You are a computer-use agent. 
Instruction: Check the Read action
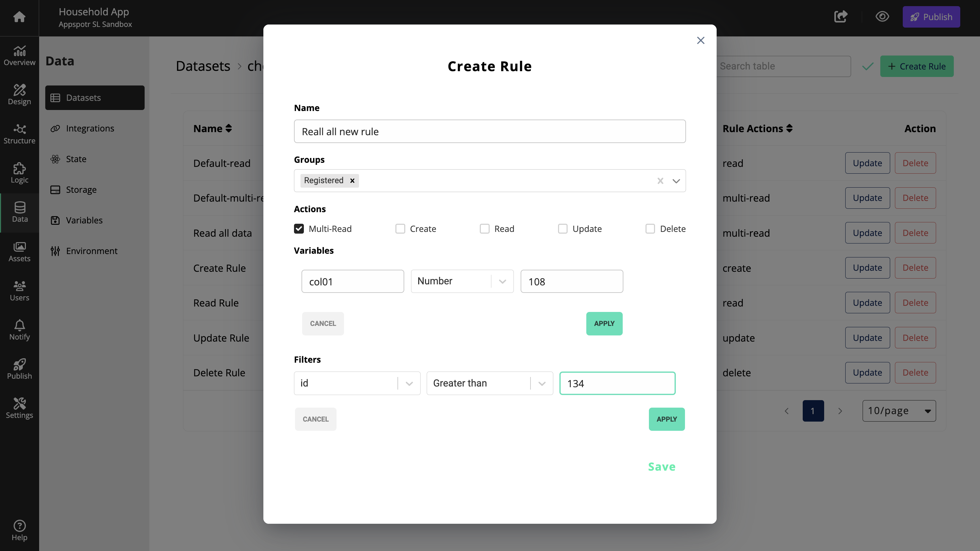click(x=485, y=229)
